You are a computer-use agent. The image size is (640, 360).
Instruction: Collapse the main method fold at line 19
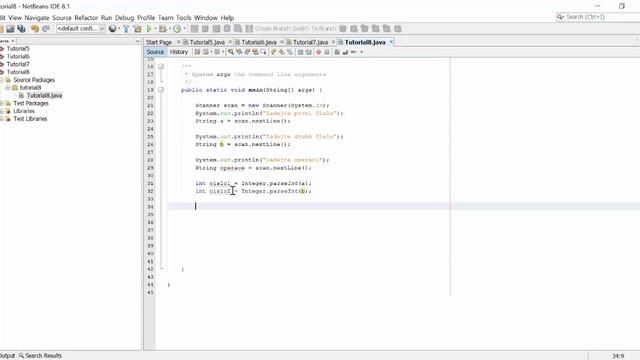click(x=161, y=90)
